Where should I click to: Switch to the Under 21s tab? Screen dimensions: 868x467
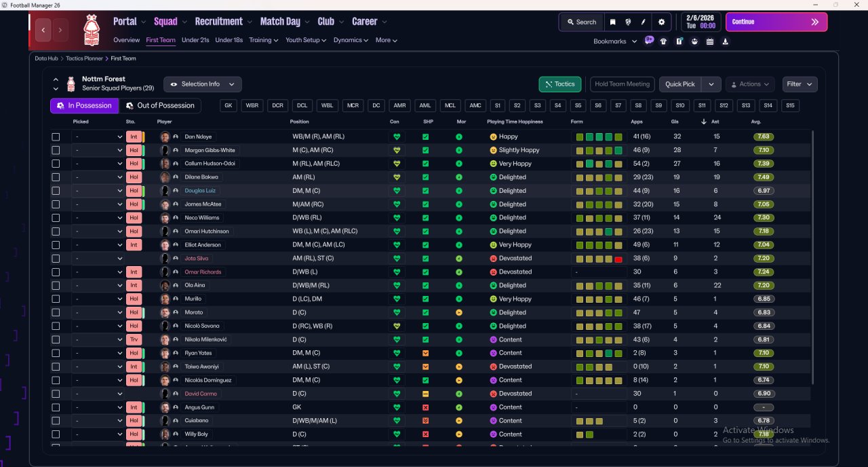[x=195, y=40]
